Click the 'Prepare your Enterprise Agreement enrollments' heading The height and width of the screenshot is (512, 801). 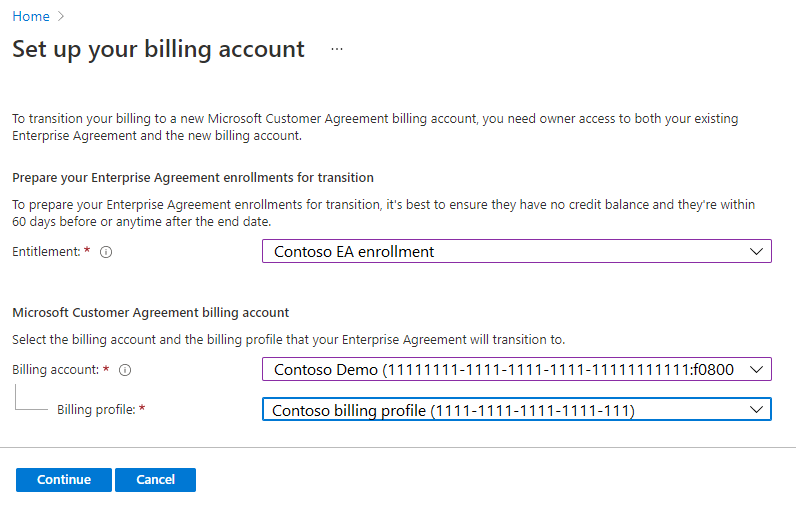point(193,177)
